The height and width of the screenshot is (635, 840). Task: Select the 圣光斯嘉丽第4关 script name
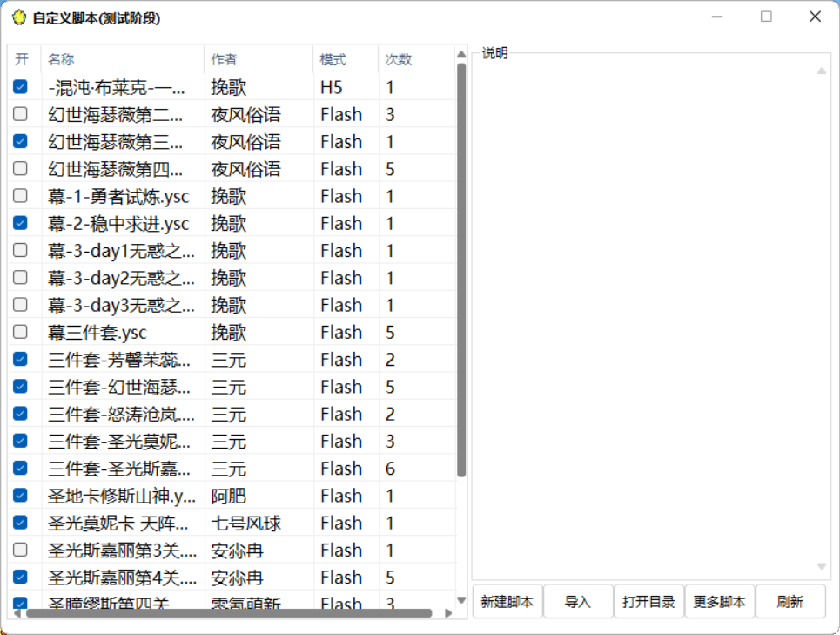coord(122,578)
